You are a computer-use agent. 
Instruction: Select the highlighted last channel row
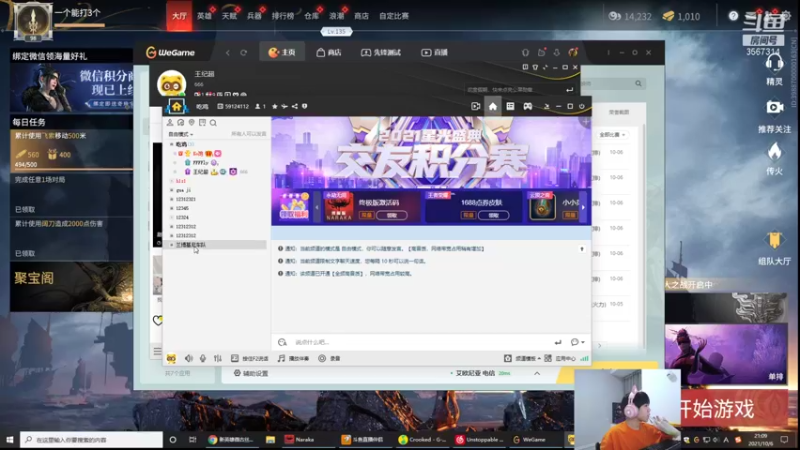pyautogui.click(x=216, y=245)
